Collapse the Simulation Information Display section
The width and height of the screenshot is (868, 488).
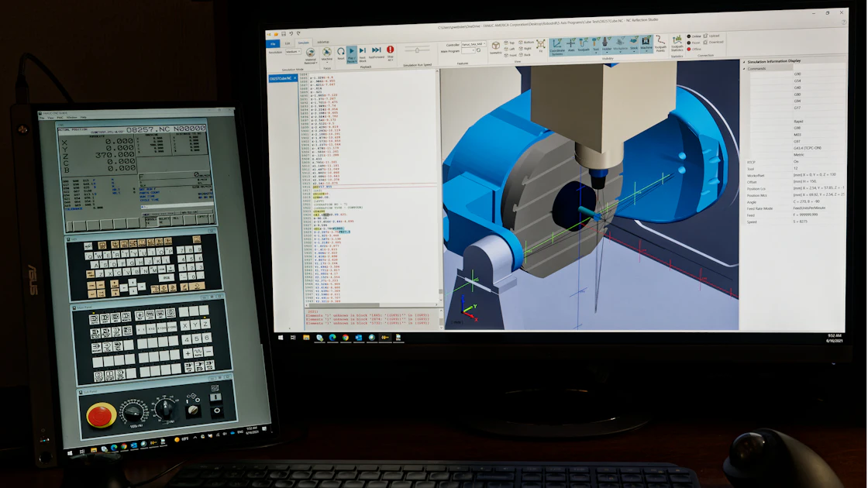coord(744,61)
